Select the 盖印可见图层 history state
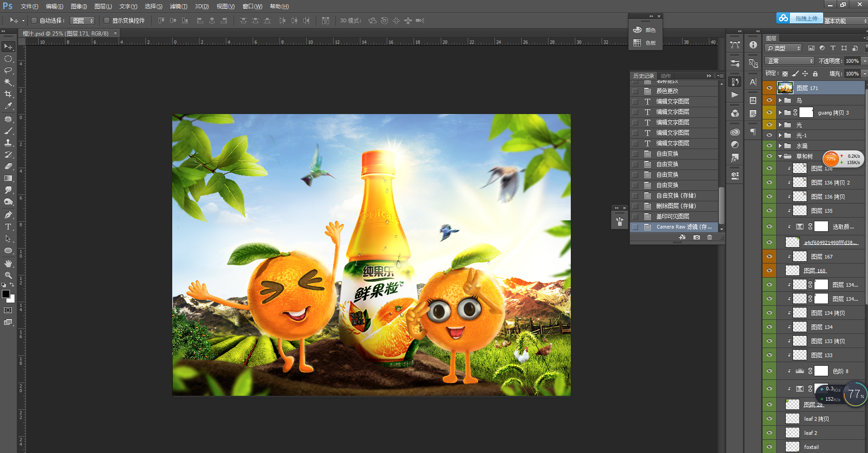The image size is (868, 453). pyautogui.click(x=673, y=216)
